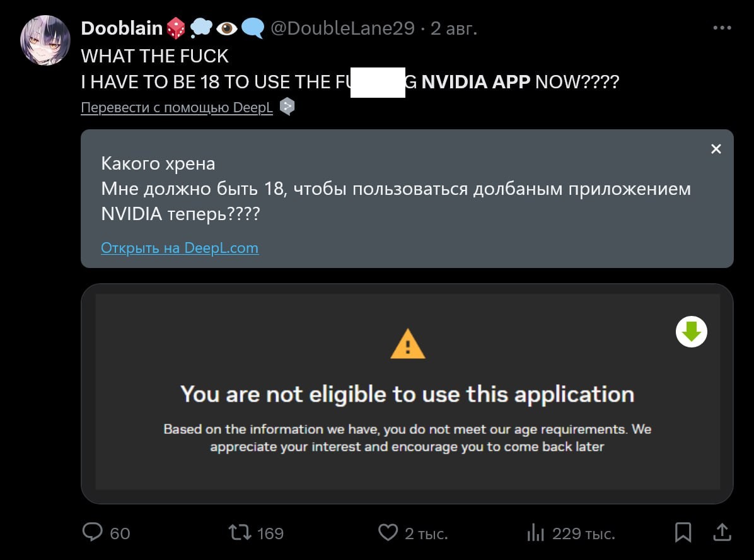Like the tweet with the heart icon
Screen dimensions: 754x560
[388, 533]
